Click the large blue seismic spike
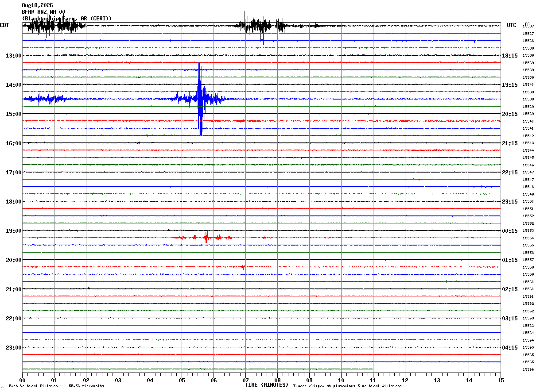Screen dimensions: 536x392 (201, 99)
